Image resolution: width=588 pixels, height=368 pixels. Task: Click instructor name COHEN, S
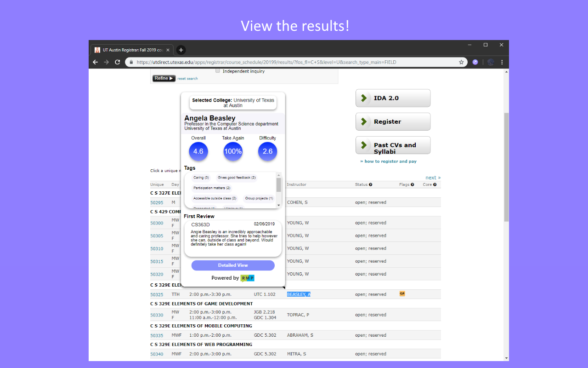point(297,202)
